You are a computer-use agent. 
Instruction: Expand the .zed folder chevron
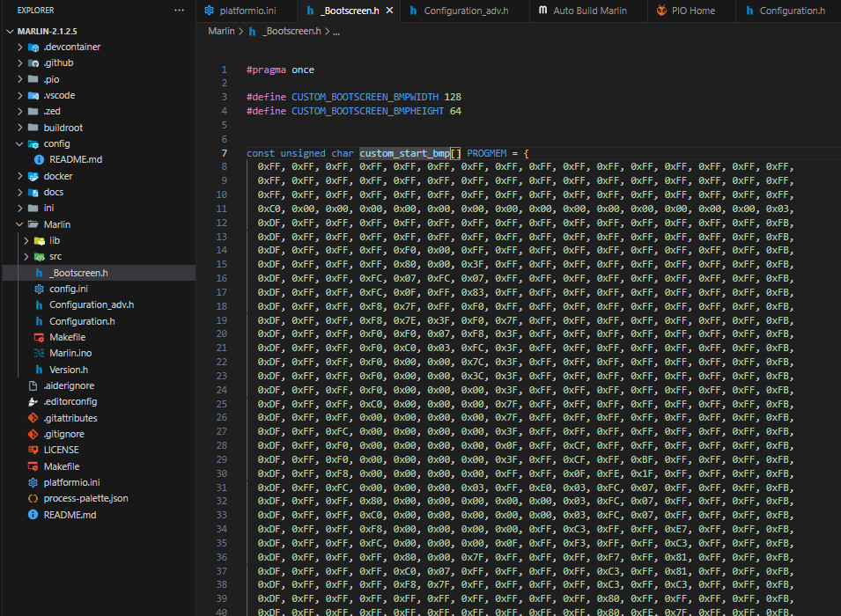coord(20,112)
